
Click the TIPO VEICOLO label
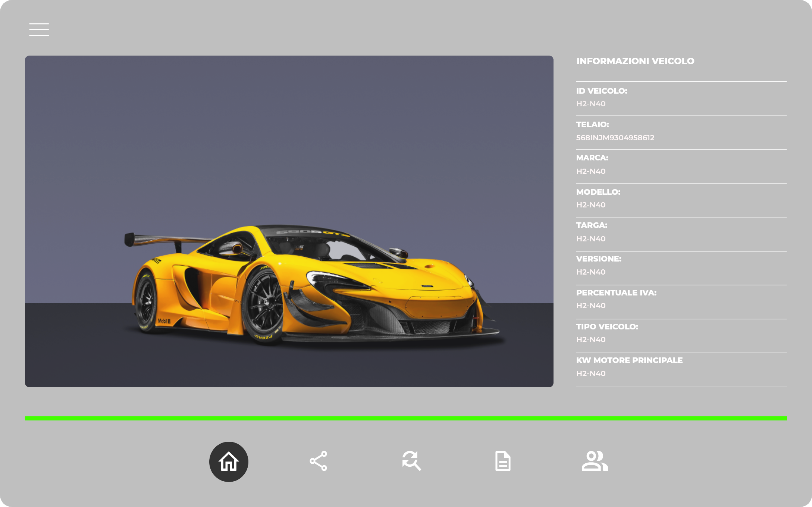(607, 327)
